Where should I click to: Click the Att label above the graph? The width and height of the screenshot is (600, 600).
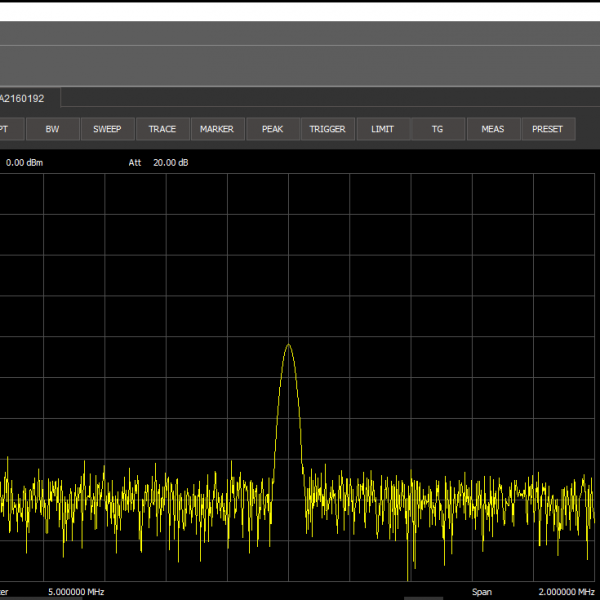(135, 162)
